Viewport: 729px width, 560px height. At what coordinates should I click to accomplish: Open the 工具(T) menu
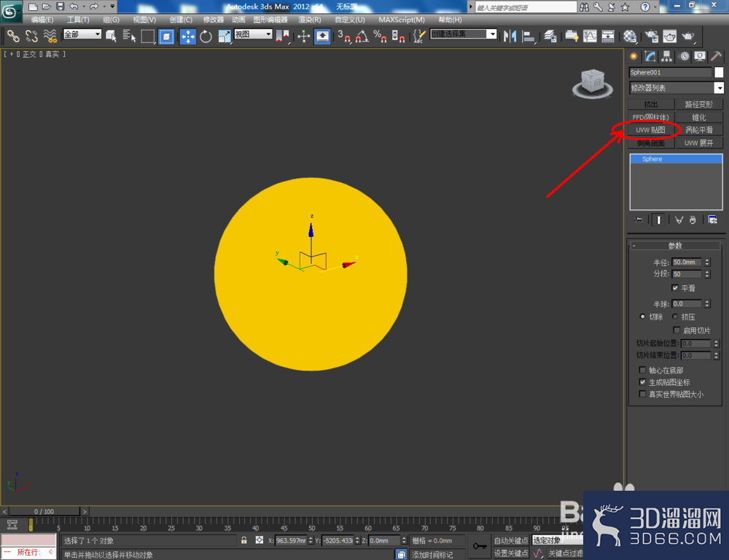click(78, 20)
